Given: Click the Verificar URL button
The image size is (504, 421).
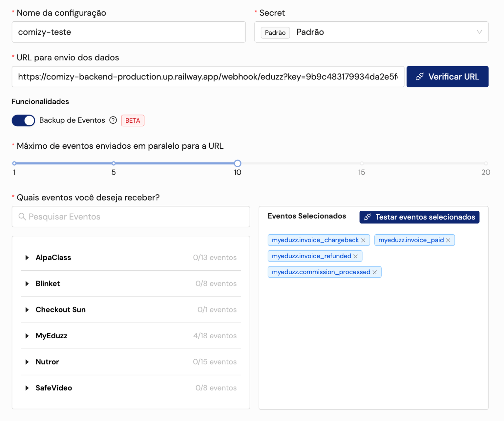Looking at the screenshot, I should click(448, 77).
